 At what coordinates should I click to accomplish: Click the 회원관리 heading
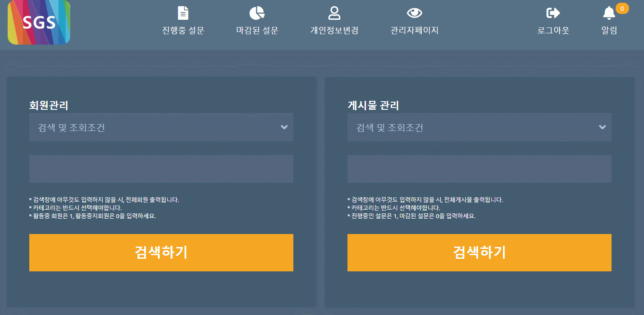click(x=49, y=105)
